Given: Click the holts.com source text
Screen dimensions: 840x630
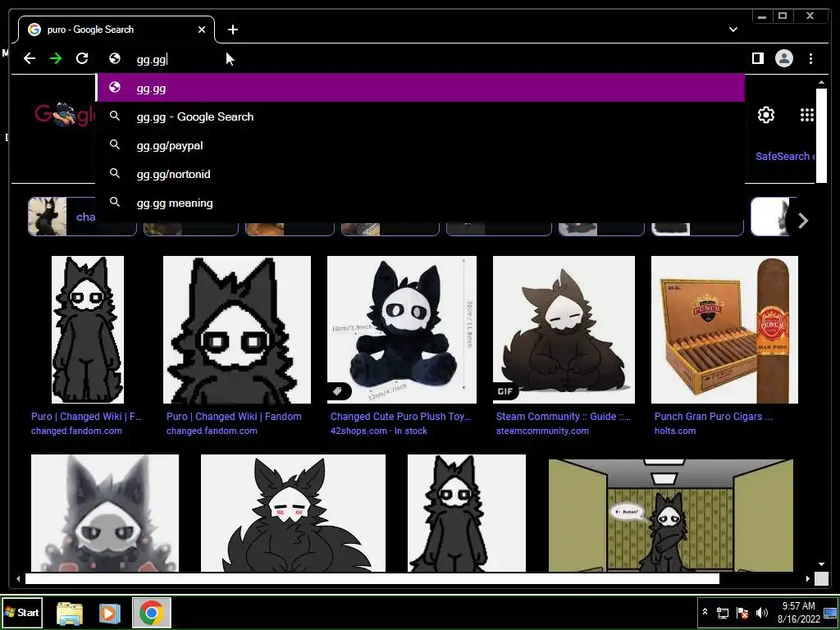Looking at the screenshot, I should [x=675, y=431].
